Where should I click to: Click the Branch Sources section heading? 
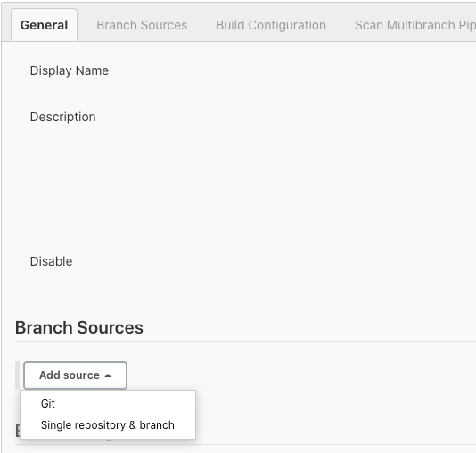(x=79, y=327)
